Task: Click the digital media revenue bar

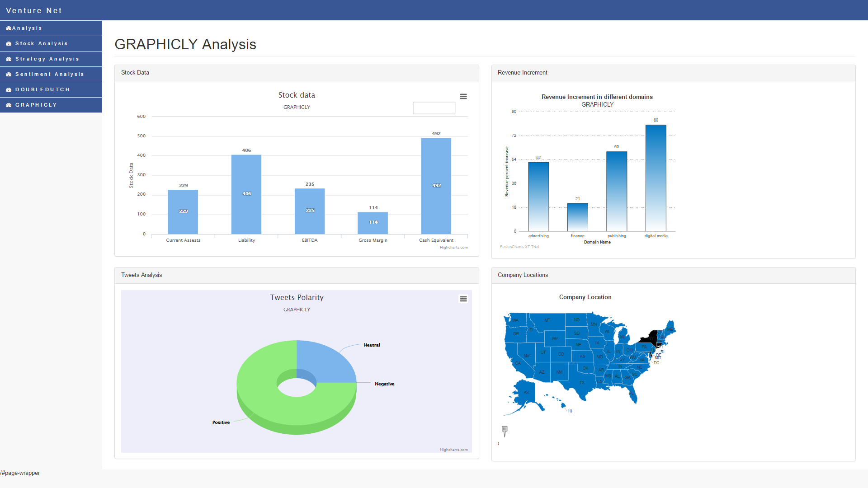Action: [656, 178]
